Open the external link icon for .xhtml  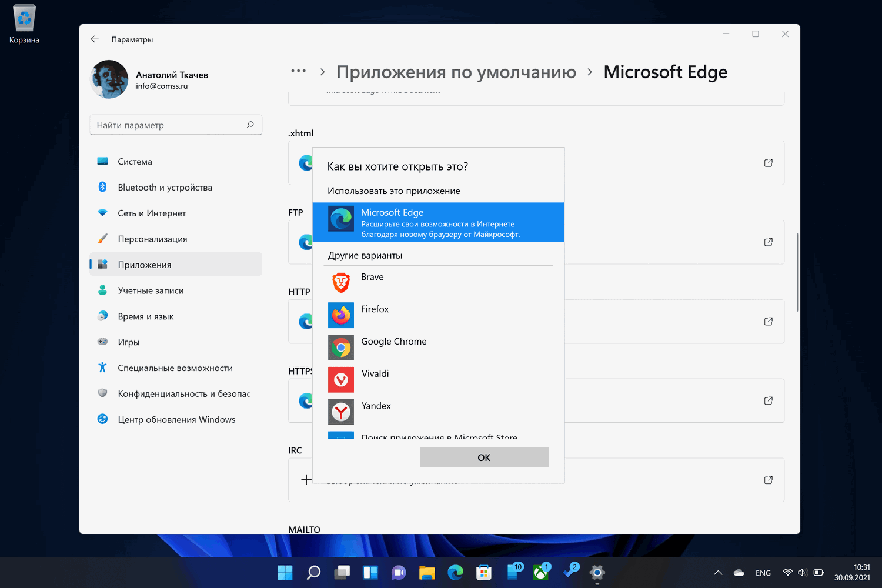pyautogui.click(x=768, y=163)
